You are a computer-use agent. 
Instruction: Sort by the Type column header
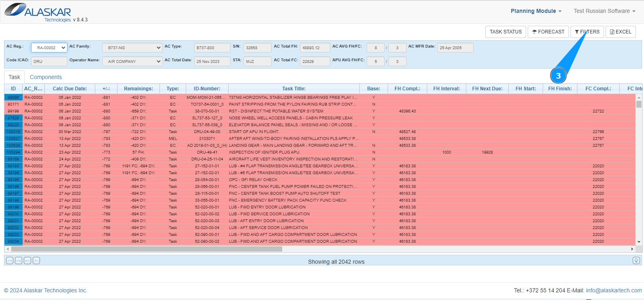173,89
